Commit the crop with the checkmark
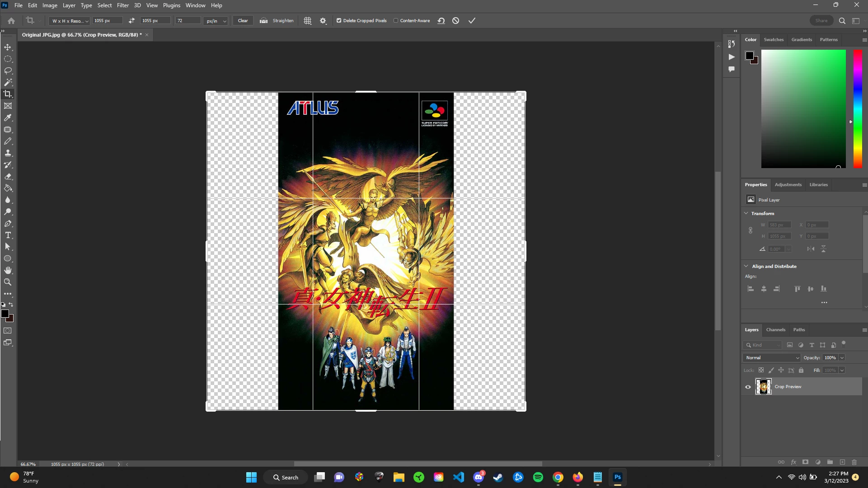This screenshot has width=868, height=488. pyautogui.click(x=472, y=21)
